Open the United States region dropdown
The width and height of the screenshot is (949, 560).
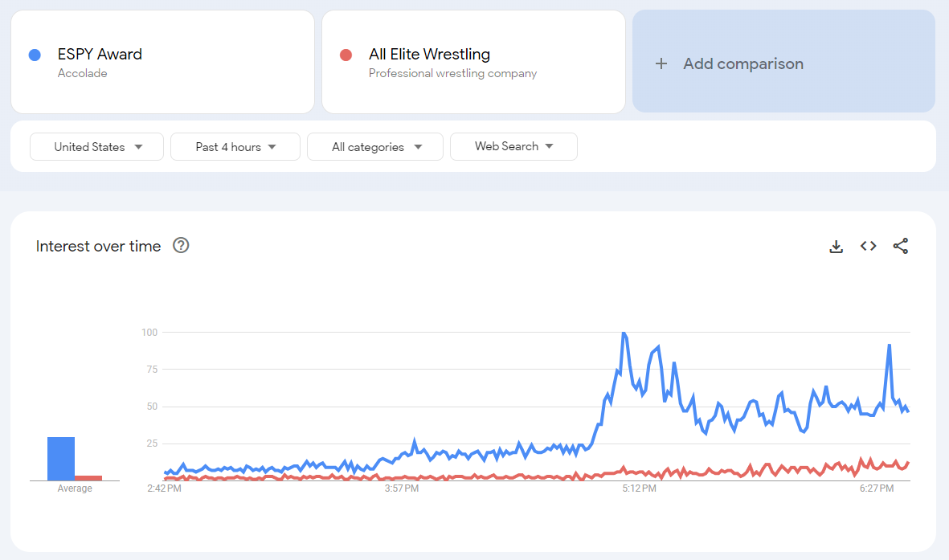[x=97, y=147]
